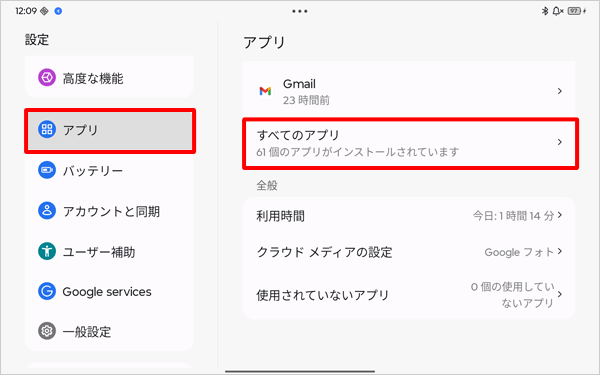This screenshot has width=600, height=375.
Task: Click the 0 個の使用していないアプリ value
Action: point(512,295)
